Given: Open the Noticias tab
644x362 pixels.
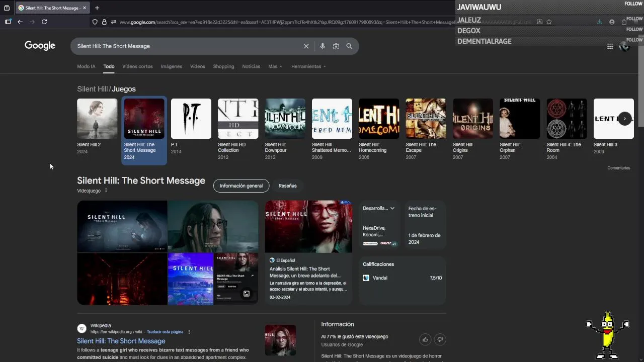Looking at the screenshot, I should (x=251, y=66).
